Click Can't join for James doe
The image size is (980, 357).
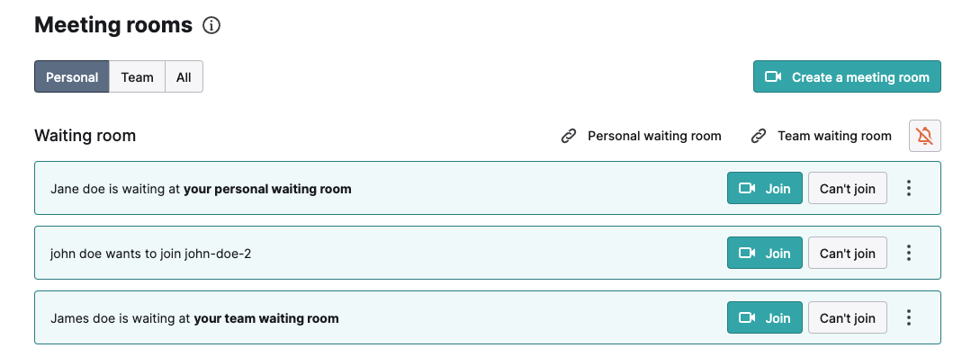pyautogui.click(x=847, y=317)
